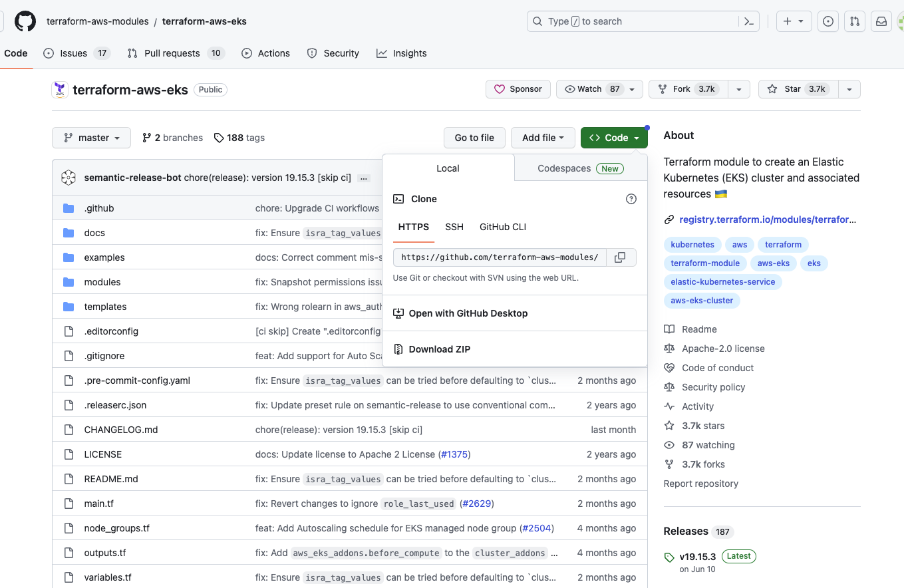Screen dimensions: 904x588
Task: Open the Actions tab
Action: [265, 53]
